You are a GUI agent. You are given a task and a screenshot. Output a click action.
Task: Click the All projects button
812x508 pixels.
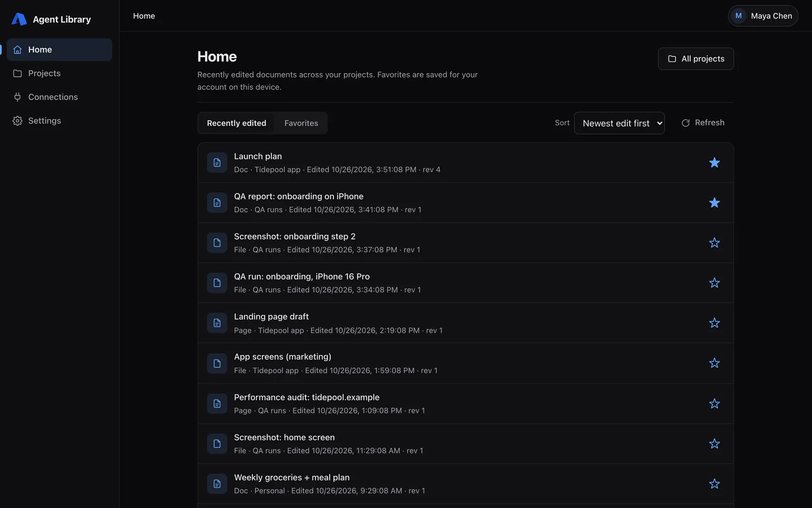[696, 59]
